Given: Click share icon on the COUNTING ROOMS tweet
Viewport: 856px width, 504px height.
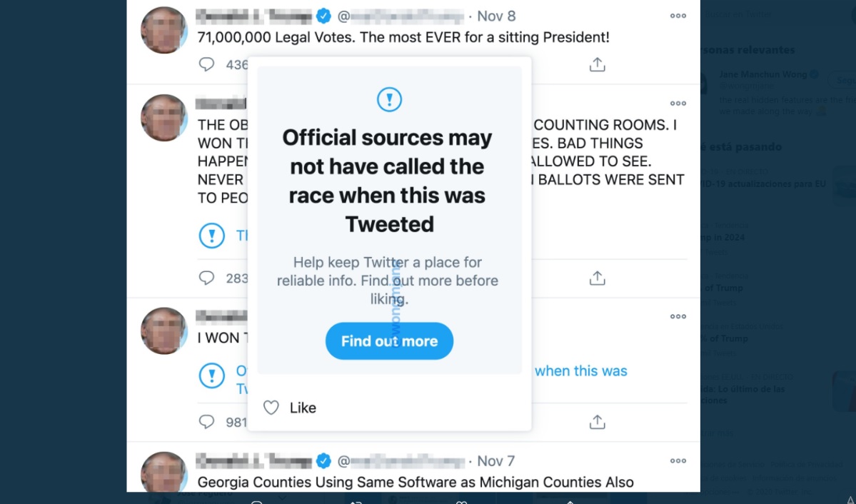Looking at the screenshot, I should pyautogui.click(x=598, y=278).
